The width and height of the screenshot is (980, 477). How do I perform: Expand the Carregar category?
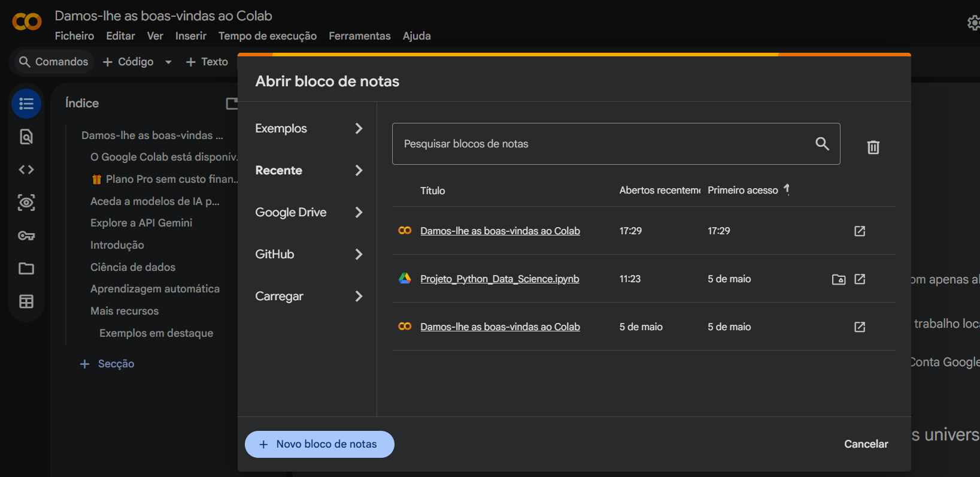point(309,296)
